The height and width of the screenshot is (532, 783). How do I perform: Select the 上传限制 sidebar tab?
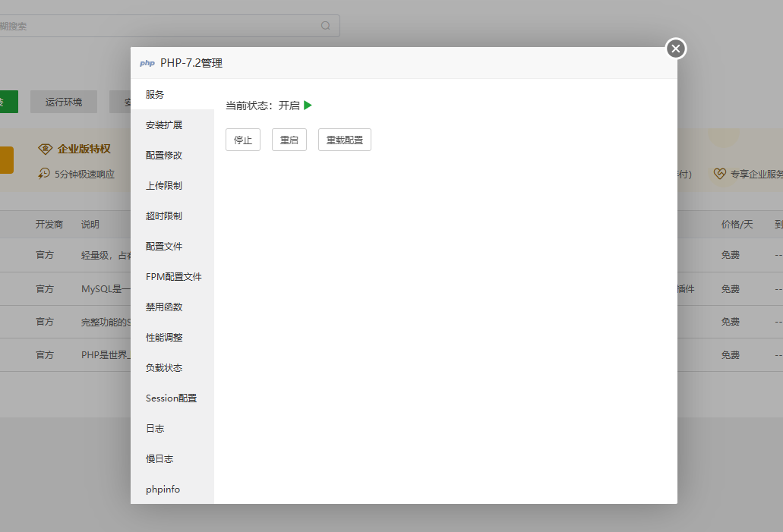coord(164,186)
